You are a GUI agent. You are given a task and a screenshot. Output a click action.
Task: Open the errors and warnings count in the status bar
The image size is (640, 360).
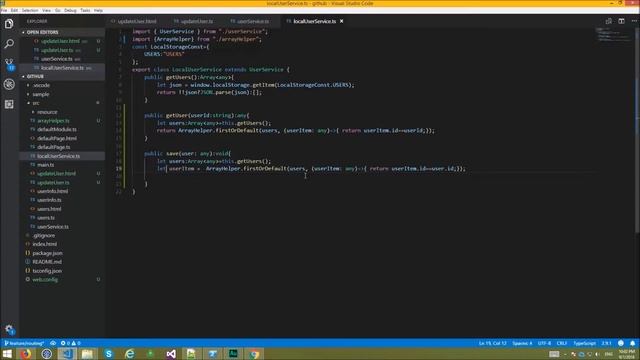(70, 343)
